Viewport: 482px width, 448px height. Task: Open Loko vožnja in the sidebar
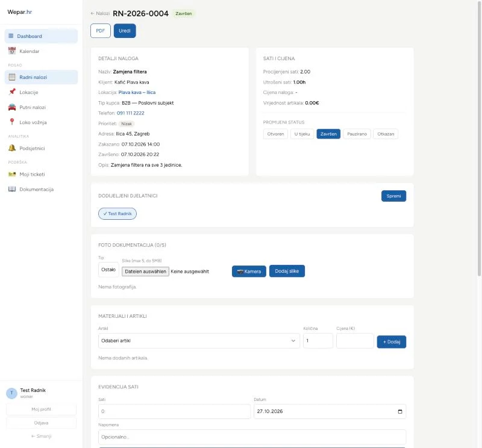coord(41,122)
